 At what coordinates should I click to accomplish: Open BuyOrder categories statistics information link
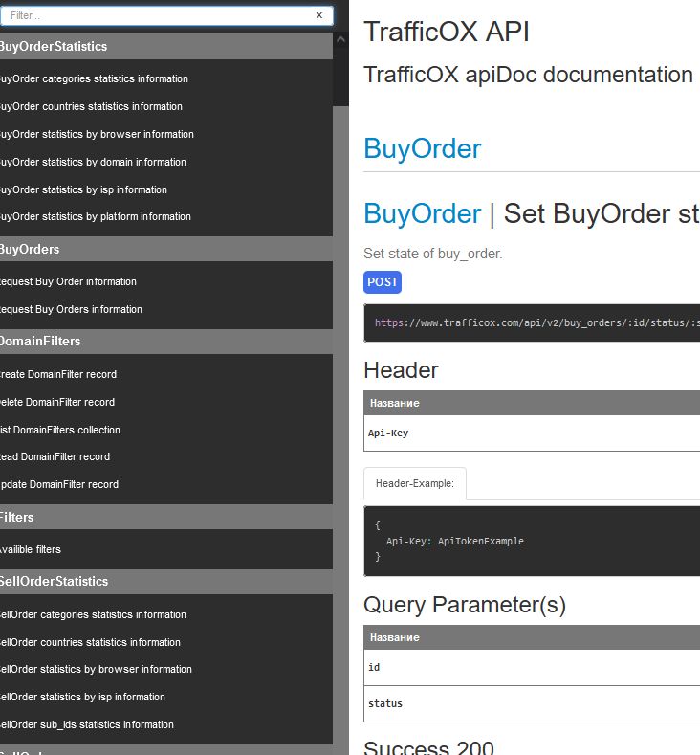[94, 79]
